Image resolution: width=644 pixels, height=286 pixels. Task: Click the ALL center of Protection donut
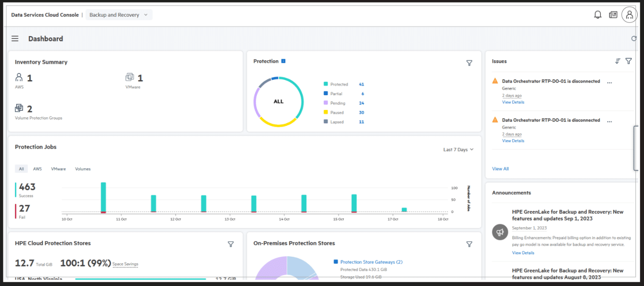coord(278,101)
